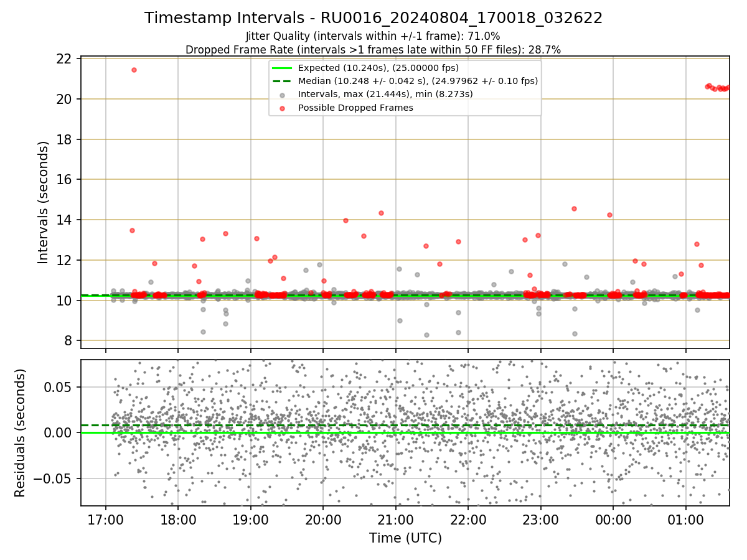Click the '20:00' x-axis tick label
This screenshot has width=747, height=560.
coord(323,520)
